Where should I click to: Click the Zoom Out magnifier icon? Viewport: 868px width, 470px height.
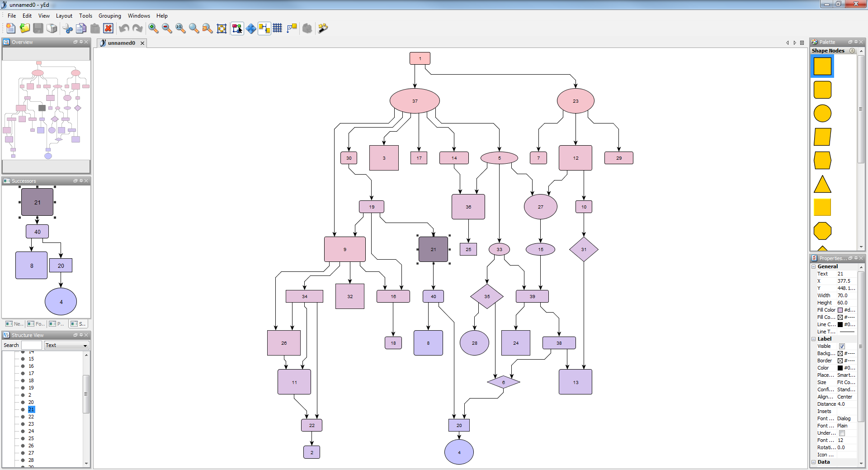[x=167, y=28]
